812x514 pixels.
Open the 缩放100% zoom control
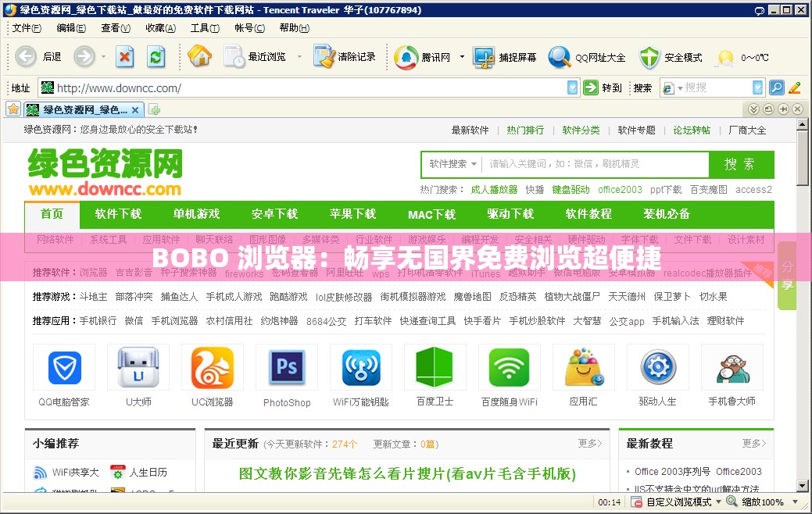point(764,502)
